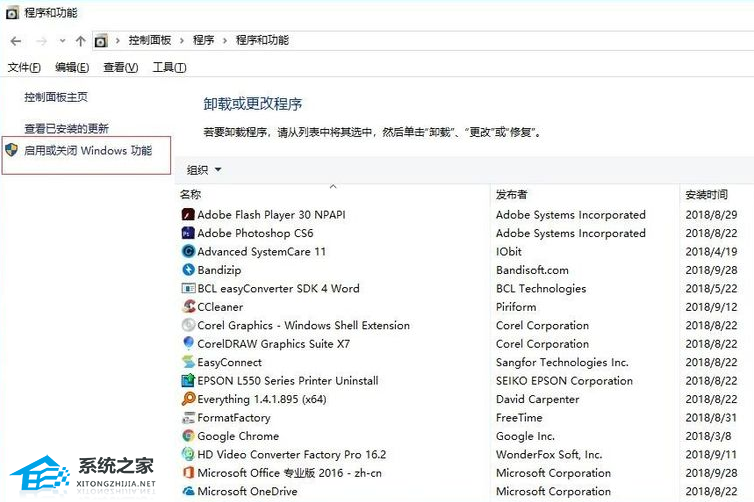The image size is (754, 502).
Task: Click publisher Sangfor Technologies Inc.
Action: (562, 362)
